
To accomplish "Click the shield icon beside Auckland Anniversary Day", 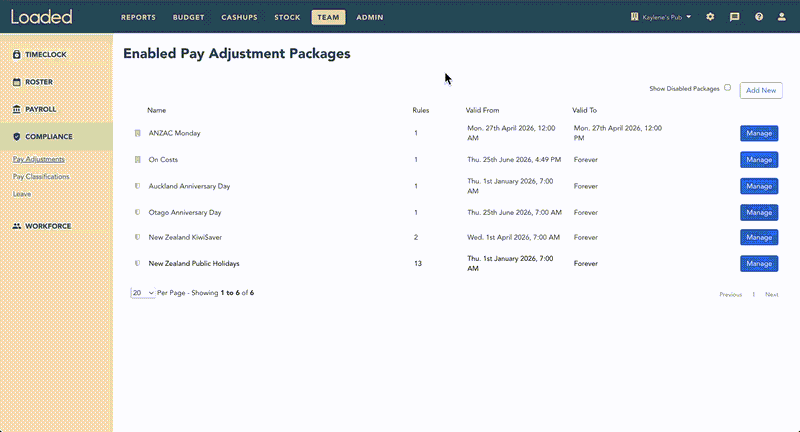I will click(137, 186).
